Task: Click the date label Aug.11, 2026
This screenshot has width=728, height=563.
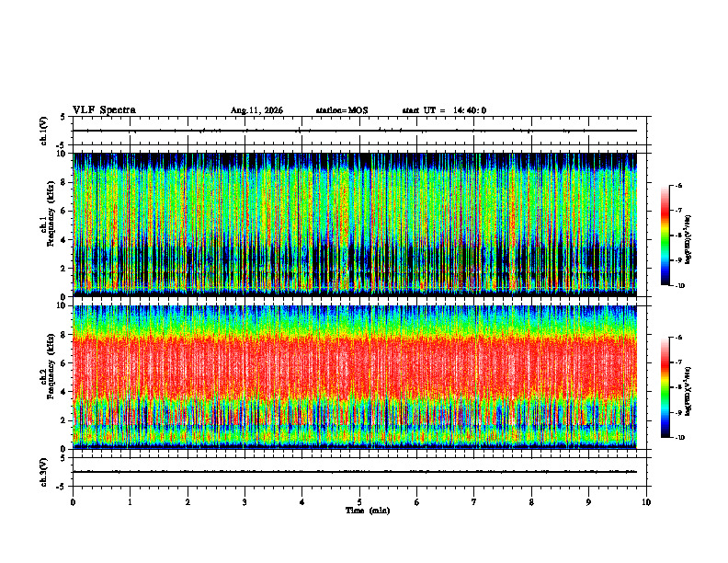Action: (x=256, y=110)
